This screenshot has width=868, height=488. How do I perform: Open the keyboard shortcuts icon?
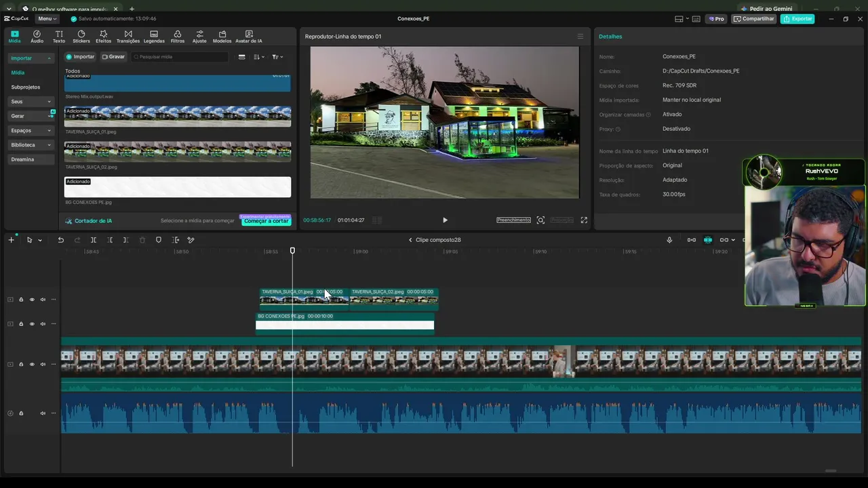[x=697, y=19]
